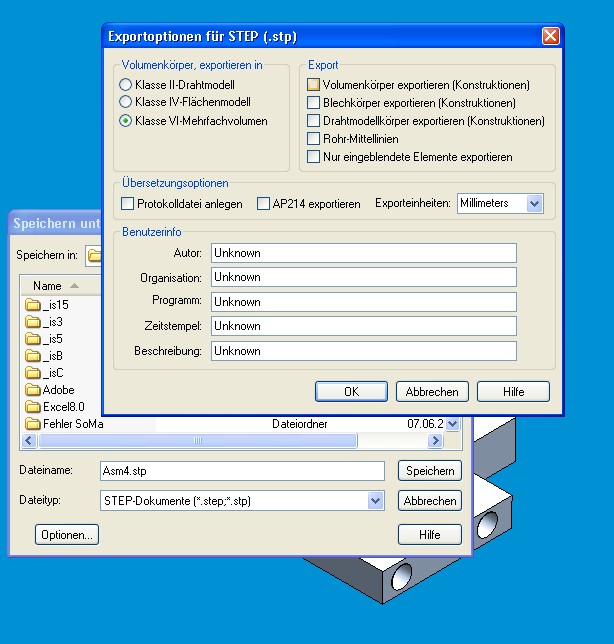Click Abbrechen in Speichern unter dialog
The height and width of the screenshot is (644, 614).
[430, 501]
